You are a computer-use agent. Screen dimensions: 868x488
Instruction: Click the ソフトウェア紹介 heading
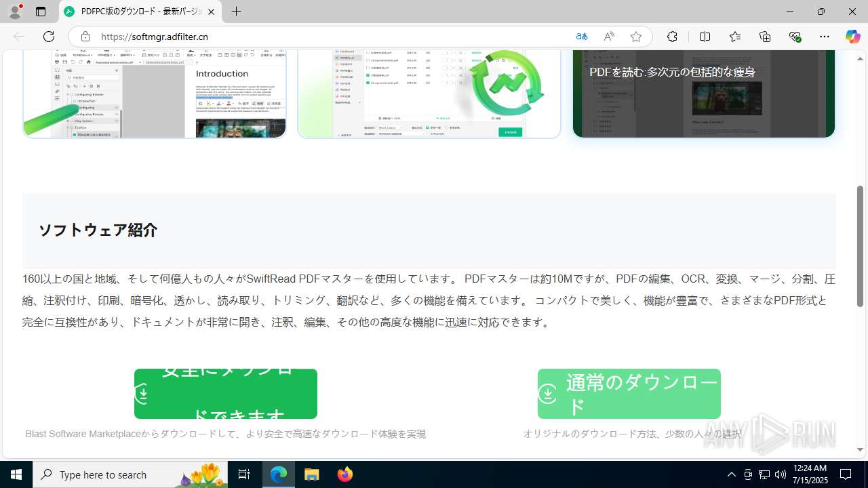(x=98, y=230)
